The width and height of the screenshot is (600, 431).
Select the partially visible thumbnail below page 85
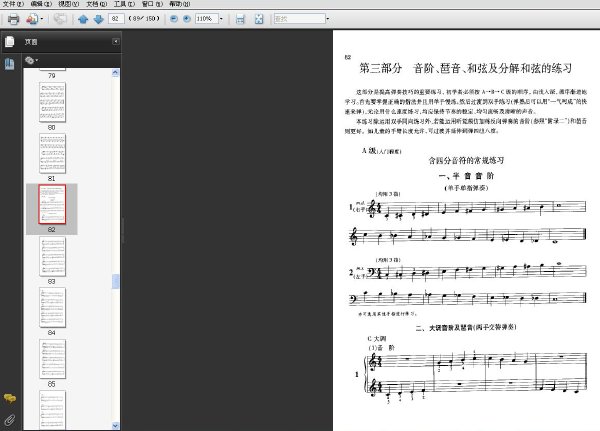(52, 410)
